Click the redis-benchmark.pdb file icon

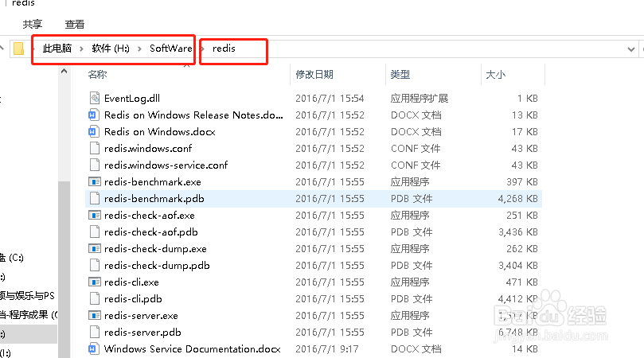tap(95, 199)
